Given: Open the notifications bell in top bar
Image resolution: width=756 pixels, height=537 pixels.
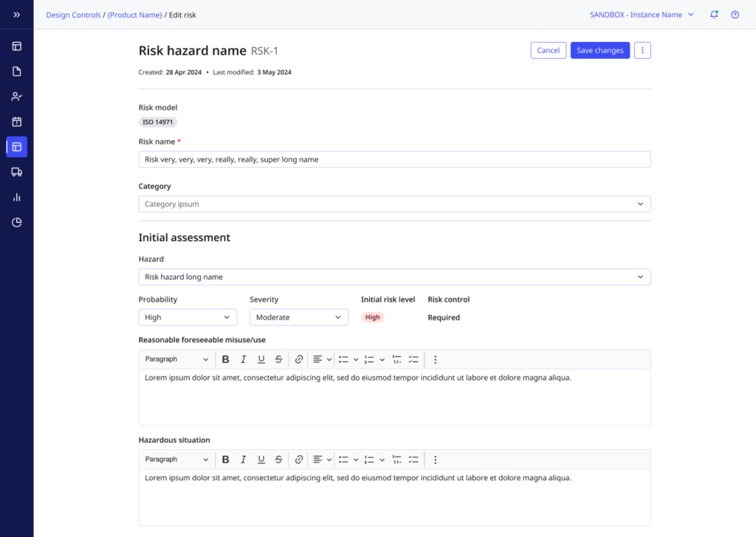Looking at the screenshot, I should (714, 15).
